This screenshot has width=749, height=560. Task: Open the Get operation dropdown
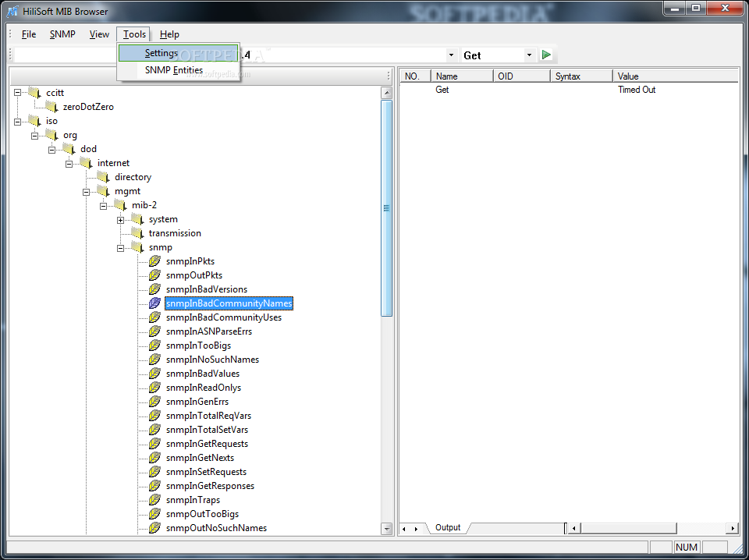click(x=529, y=55)
